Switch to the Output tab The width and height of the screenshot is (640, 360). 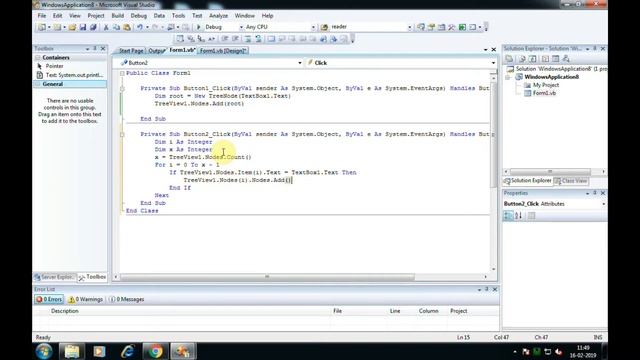156,51
